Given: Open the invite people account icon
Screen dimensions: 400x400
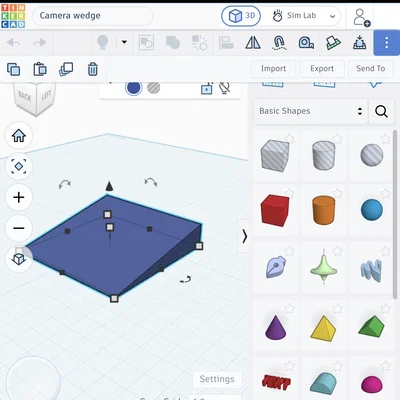Looking at the screenshot, I should click(x=361, y=17).
